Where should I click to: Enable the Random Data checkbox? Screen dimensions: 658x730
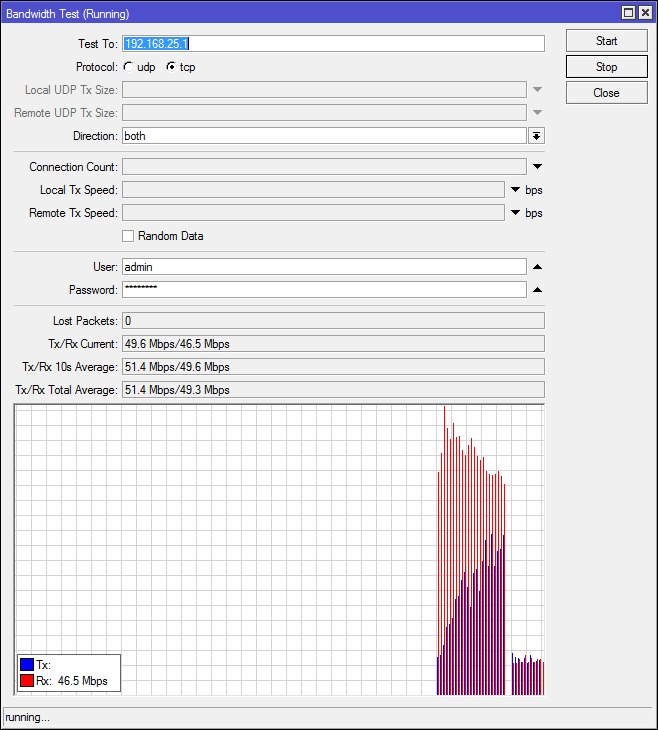pyautogui.click(x=128, y=236)
